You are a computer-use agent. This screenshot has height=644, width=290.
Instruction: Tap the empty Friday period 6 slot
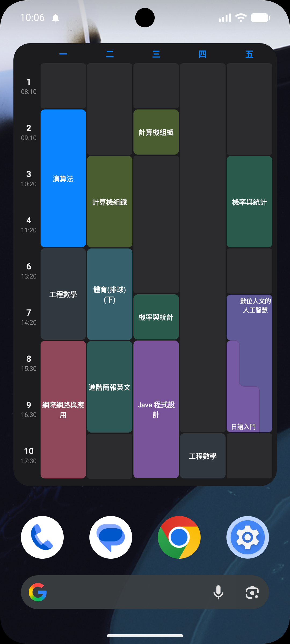click(x=249, y=271)
